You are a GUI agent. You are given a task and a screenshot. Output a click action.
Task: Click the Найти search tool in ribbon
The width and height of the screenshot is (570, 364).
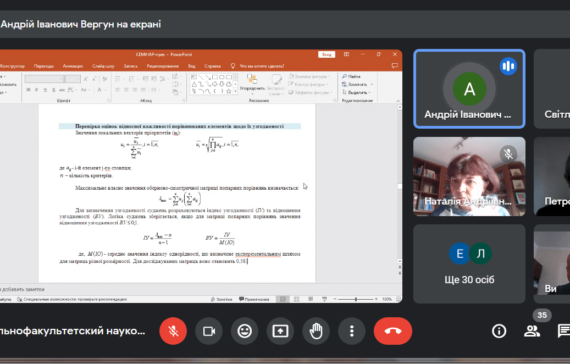(x=351, y=76)
